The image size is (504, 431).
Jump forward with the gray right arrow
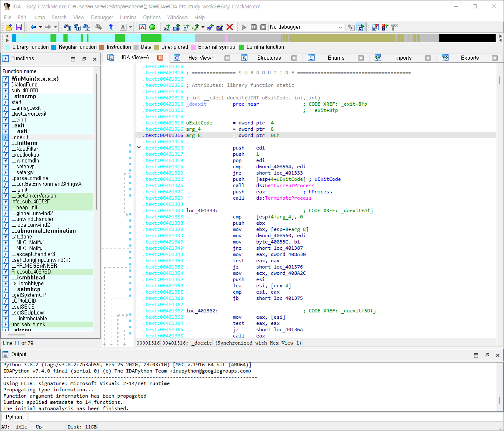click(x=48, y=27)
